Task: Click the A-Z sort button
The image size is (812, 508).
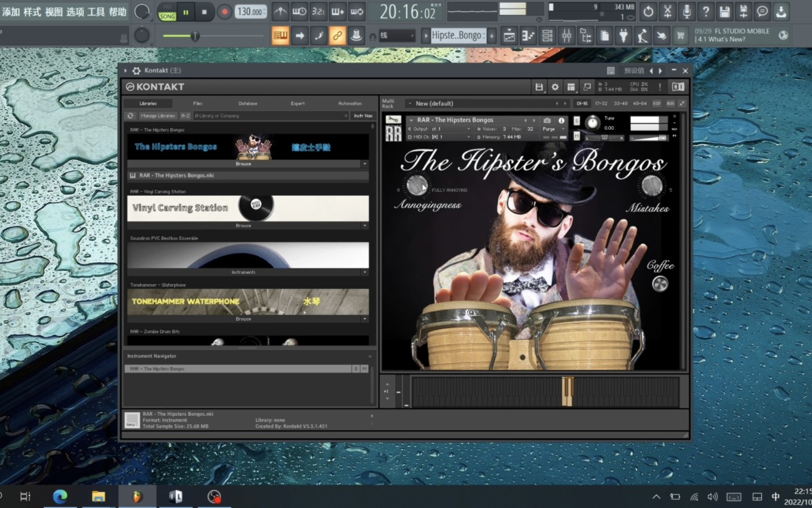Action: coord(185,116)
